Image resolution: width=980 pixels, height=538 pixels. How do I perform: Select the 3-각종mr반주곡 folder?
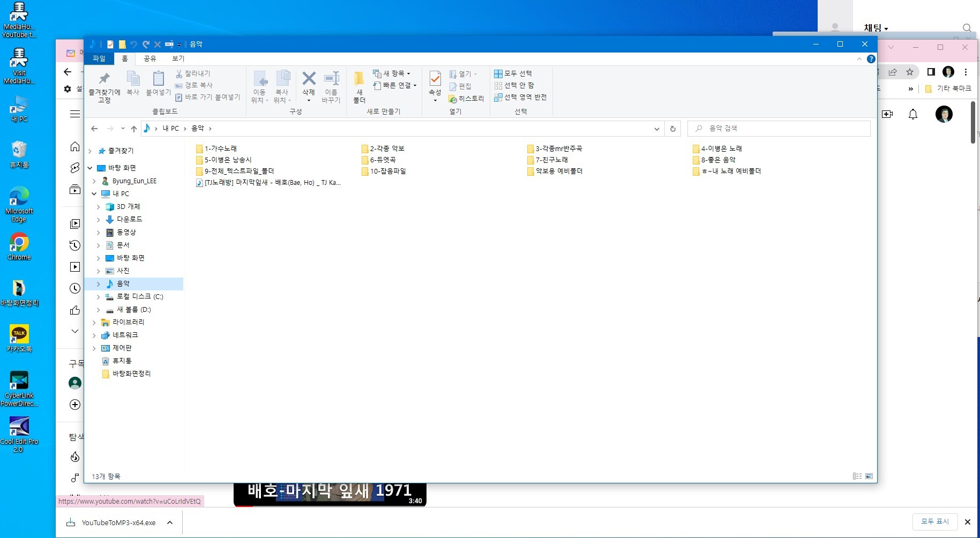554,148
